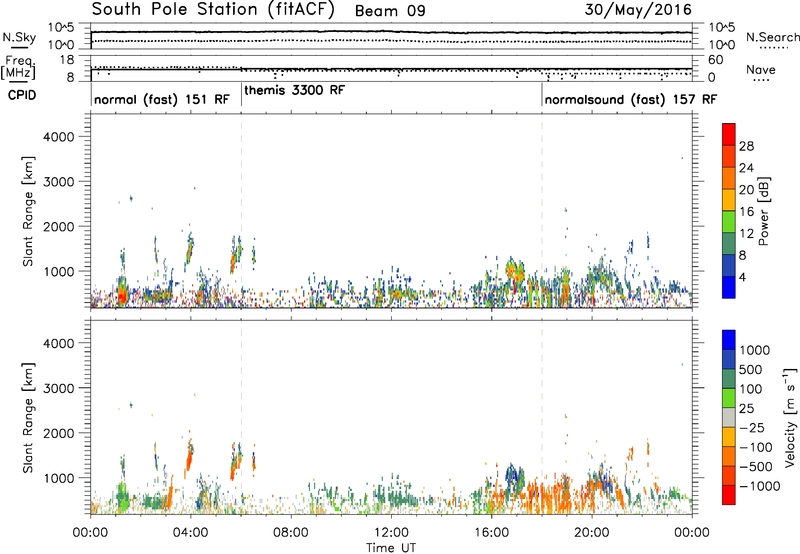This screenshot has height=554, width=800.
Task: Click '2000' on the power panel range axis
Action: [58, 226]
